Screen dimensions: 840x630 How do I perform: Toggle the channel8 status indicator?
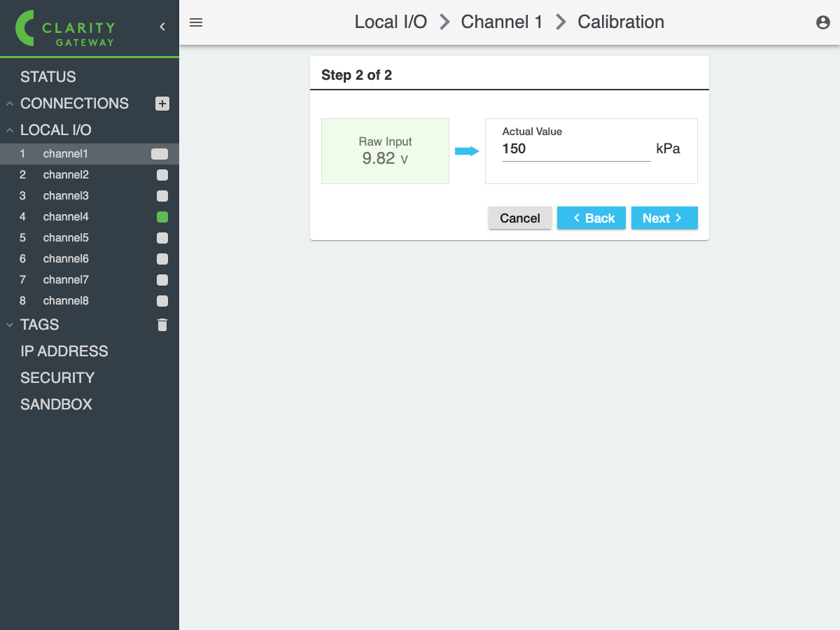click(x=162, y=301)
